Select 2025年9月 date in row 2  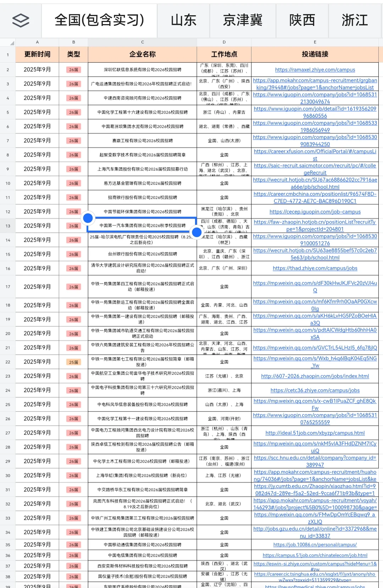tap(37, 70)
